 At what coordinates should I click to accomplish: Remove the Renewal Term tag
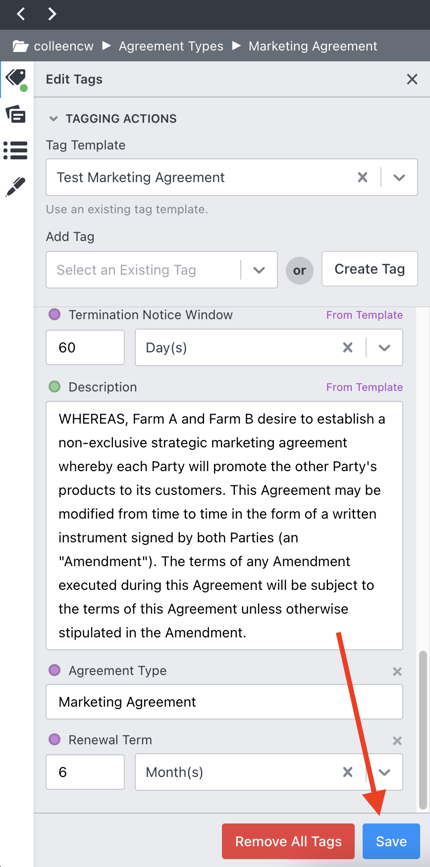397,740
